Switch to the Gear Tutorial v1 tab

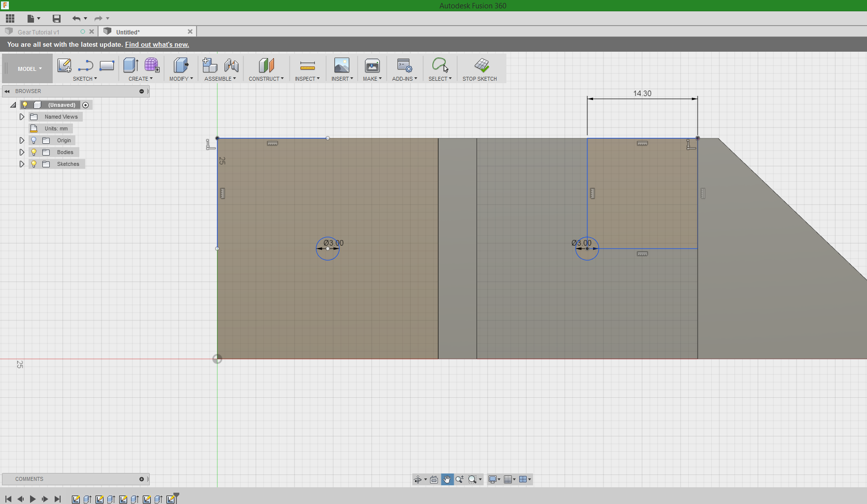pyautogui.click(x=39, y=32)
